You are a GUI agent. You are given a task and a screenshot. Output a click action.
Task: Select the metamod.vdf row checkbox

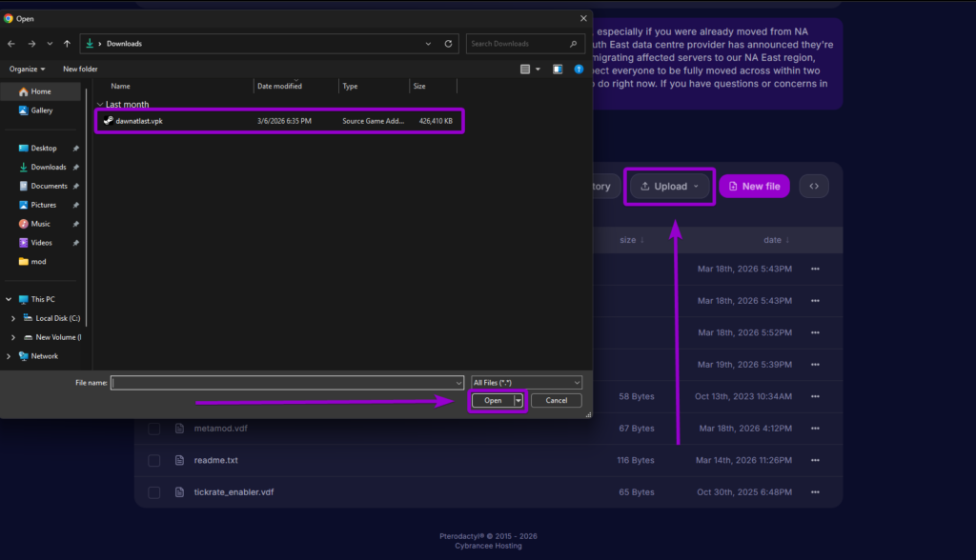[x=153, y=428]
